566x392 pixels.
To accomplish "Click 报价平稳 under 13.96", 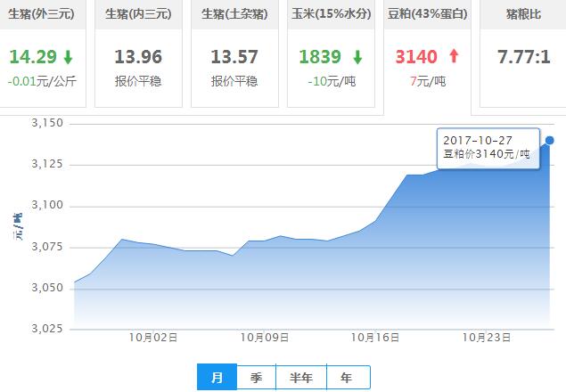I will tap(138, 81).
